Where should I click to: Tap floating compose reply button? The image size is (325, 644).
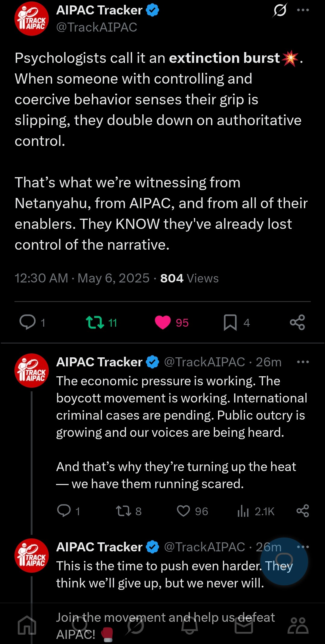(x=284, y=561)
